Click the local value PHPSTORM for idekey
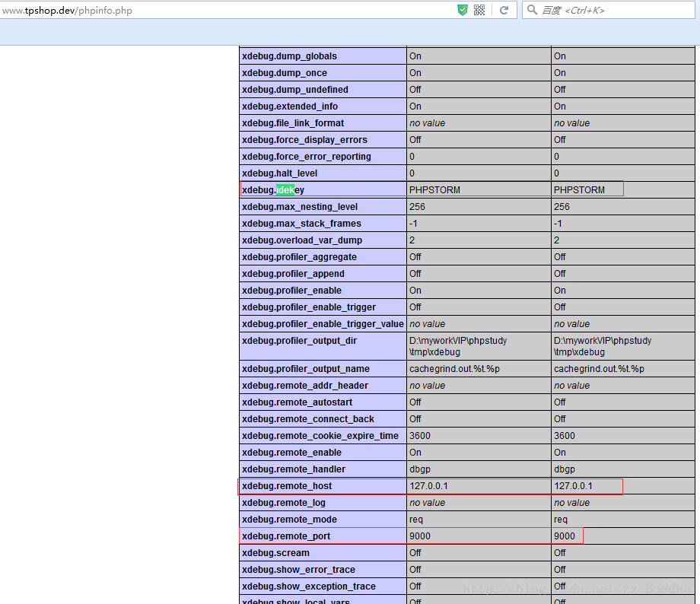 [434, 190]
